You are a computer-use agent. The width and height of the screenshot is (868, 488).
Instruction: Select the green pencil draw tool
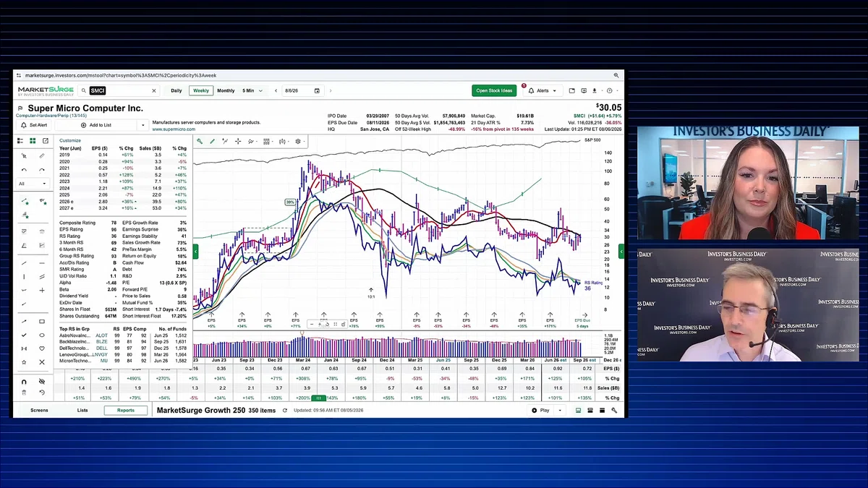tap(212, 142)
